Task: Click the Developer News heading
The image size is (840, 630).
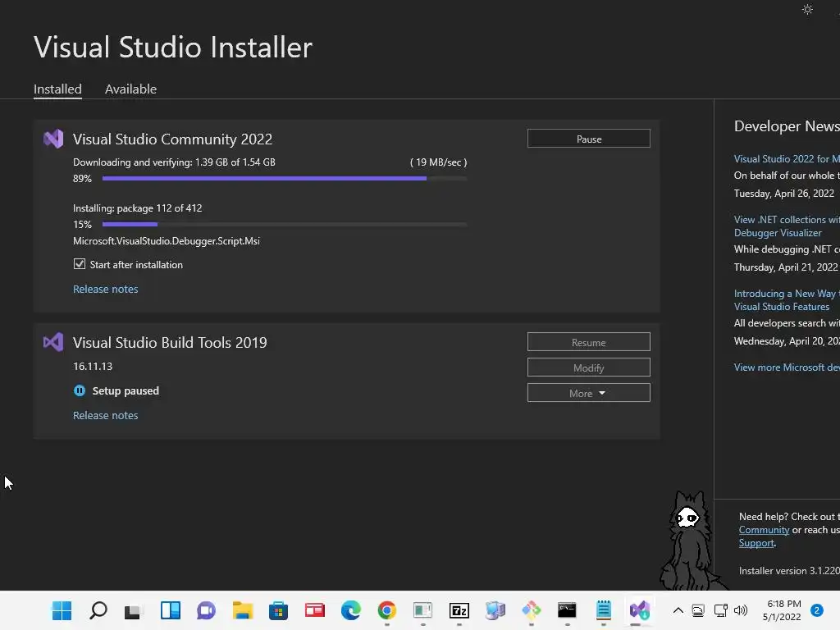Action: point(787,126)
